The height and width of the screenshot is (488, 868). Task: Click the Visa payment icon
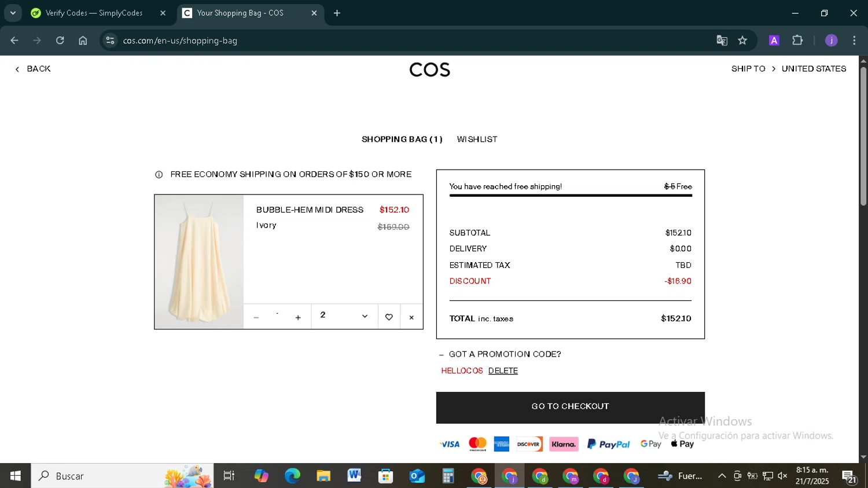tap(450, 445)
